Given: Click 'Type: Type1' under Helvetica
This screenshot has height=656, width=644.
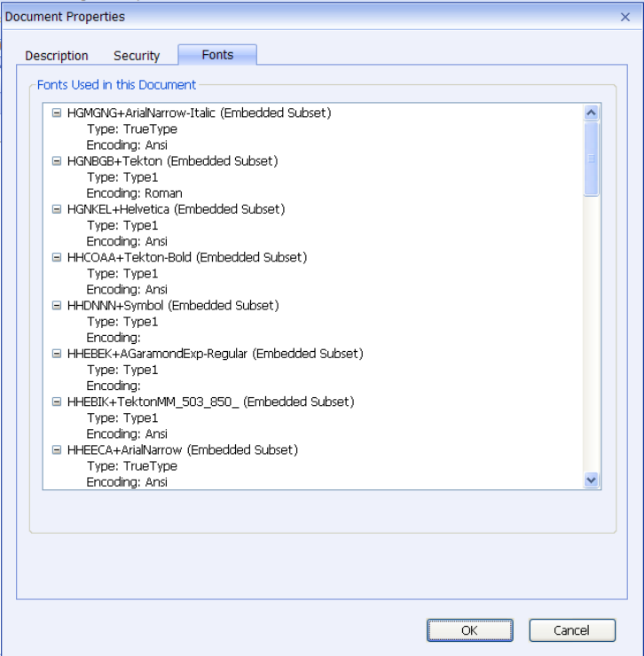Looking at the screenshot, I should click(x=122, y=225).
